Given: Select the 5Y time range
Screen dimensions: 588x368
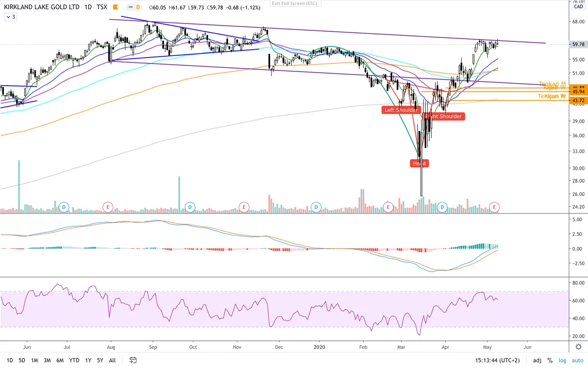Looking at the screenshot, I should coord(100,360).
